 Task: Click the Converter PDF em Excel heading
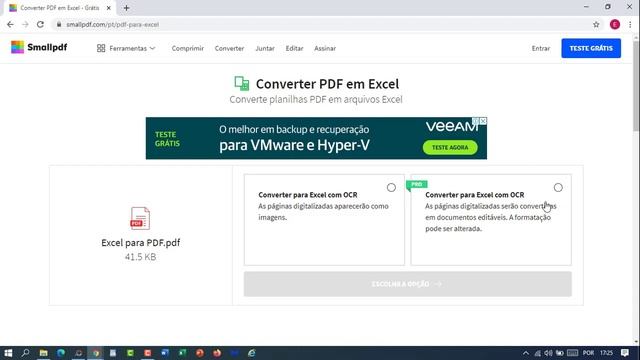click(x=327, y=84)
